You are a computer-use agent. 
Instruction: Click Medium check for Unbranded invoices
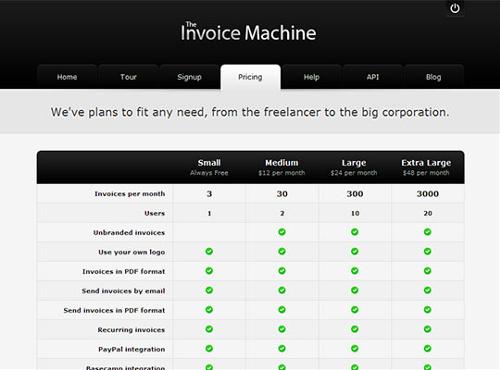[x=282, y=232]
